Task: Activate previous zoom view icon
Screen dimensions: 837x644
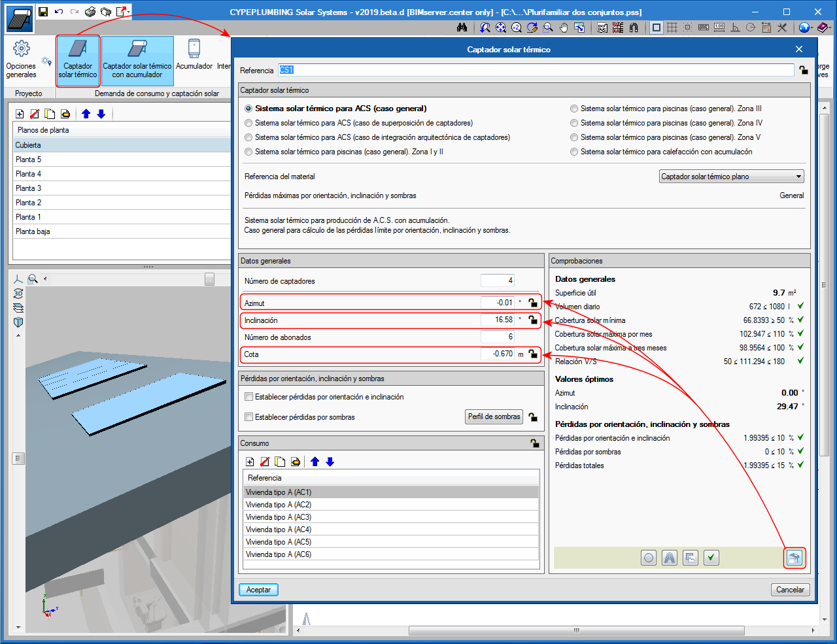Action: (485, 27)
